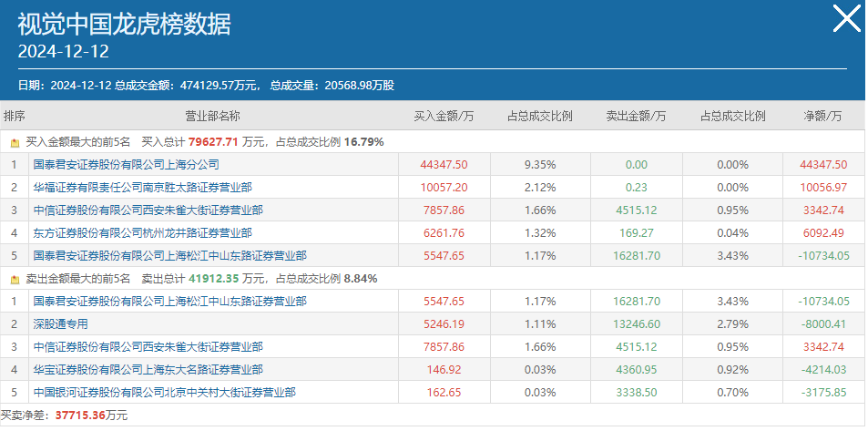Open 国泰君安上海松江中山东路营业部 in sell list

click(170, 302)
